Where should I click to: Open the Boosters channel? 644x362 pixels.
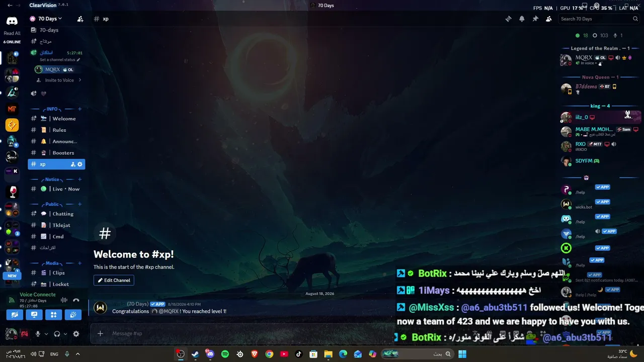tap(56, 153)
